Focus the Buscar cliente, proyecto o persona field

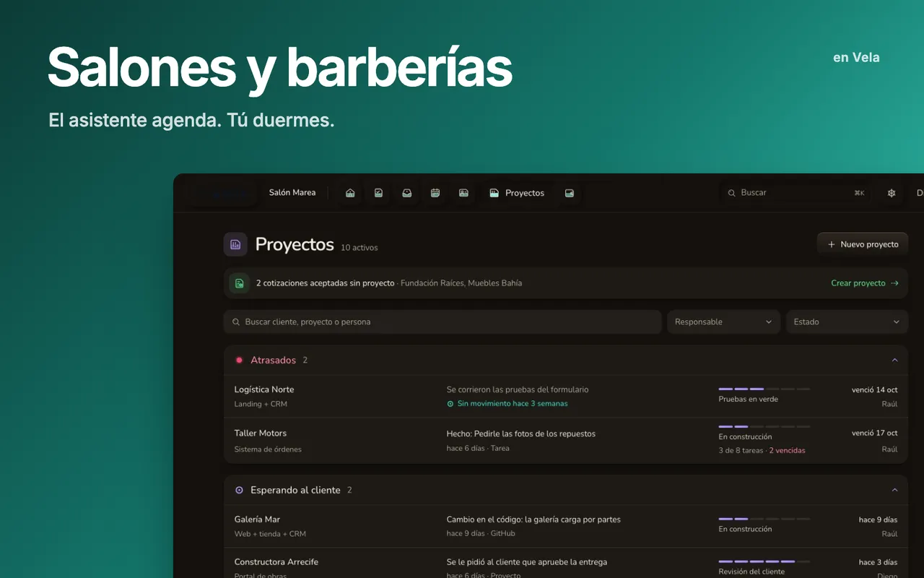click(443, 322)
